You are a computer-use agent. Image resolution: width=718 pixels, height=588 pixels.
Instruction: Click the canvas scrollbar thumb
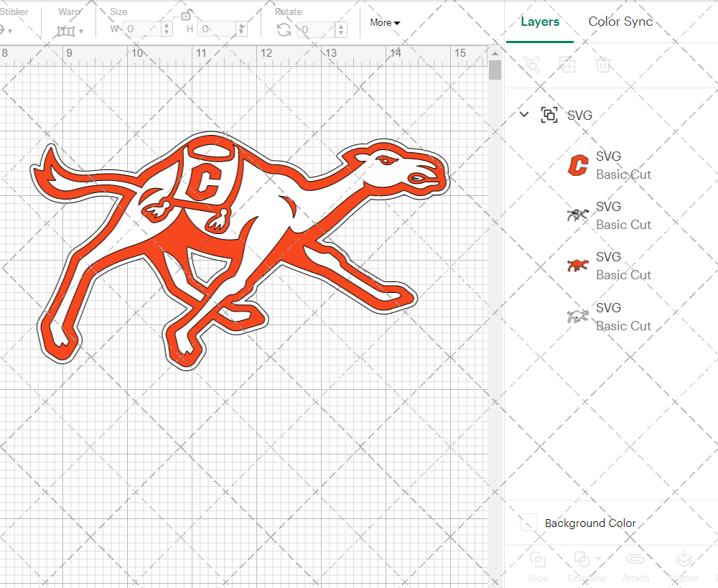(494, 69)
